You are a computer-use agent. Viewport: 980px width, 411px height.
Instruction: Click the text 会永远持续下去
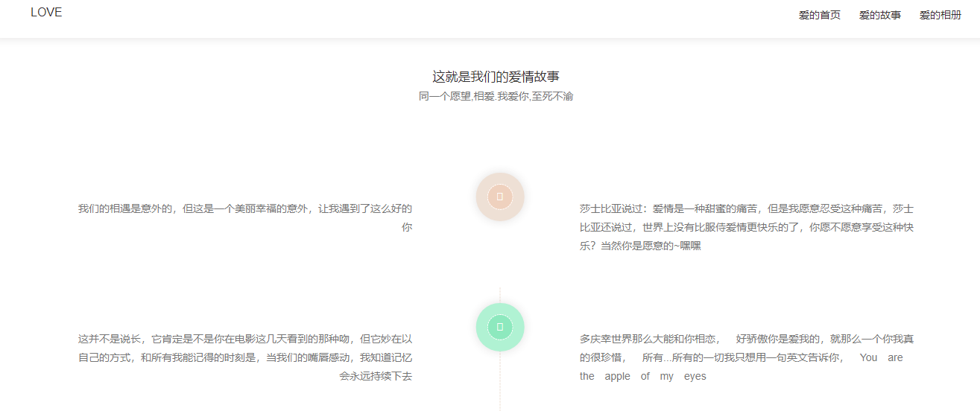click(376, 377)
